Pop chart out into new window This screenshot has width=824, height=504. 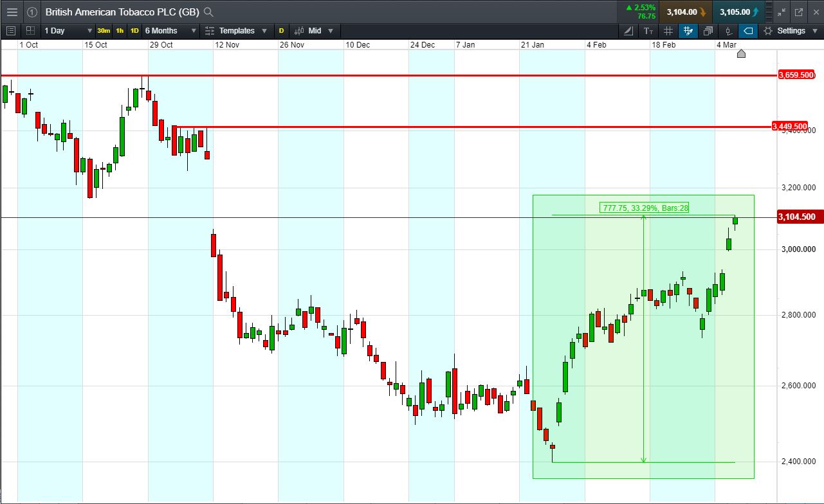[798, 12]
